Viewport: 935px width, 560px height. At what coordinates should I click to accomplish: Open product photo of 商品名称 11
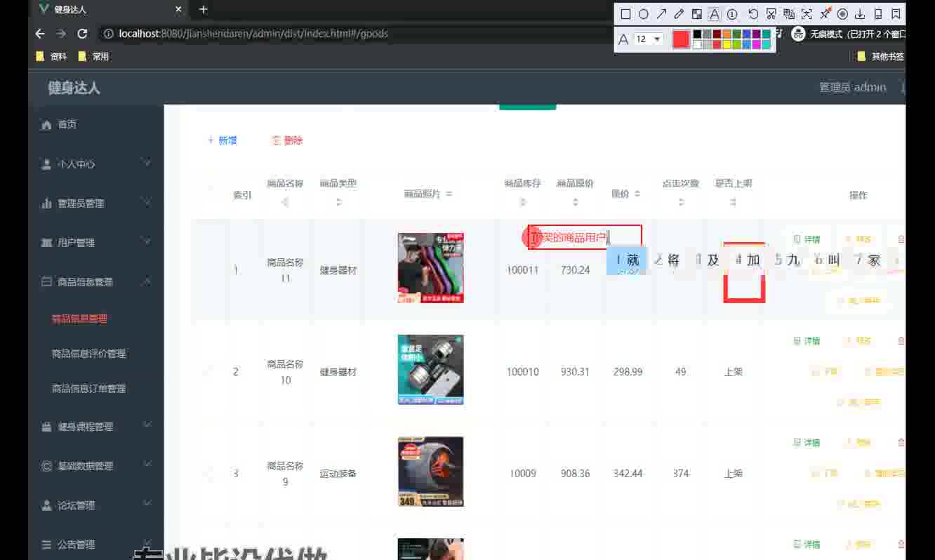[x=430, y=268]
